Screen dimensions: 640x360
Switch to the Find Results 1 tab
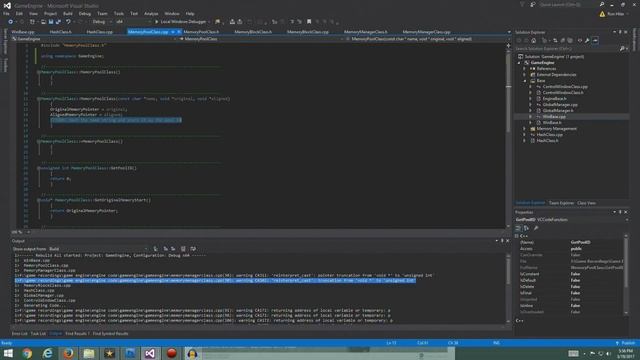point(77,333)
